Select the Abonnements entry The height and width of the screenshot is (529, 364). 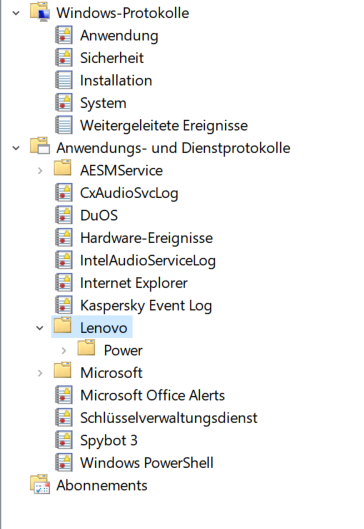[x=102, y=485]
